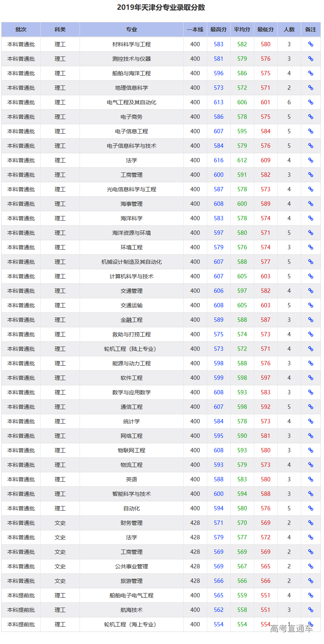Click the 最高分 column header

[x=218, y=29]
